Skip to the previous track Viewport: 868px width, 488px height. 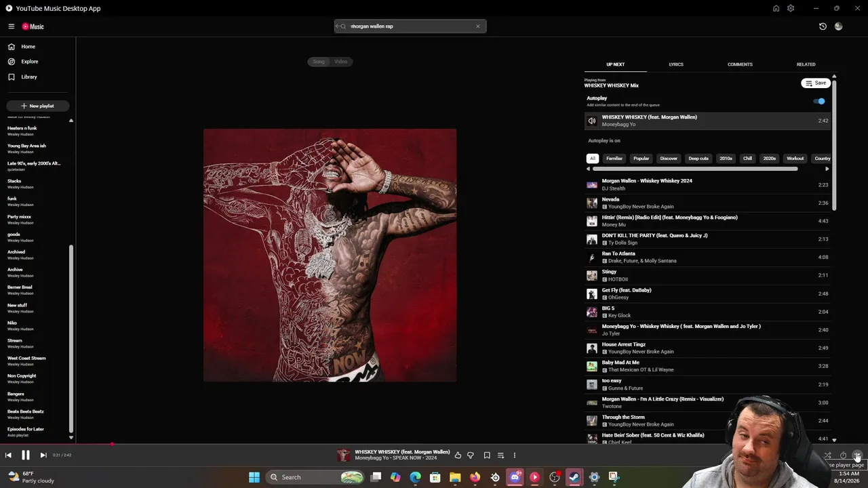point(8,455)
